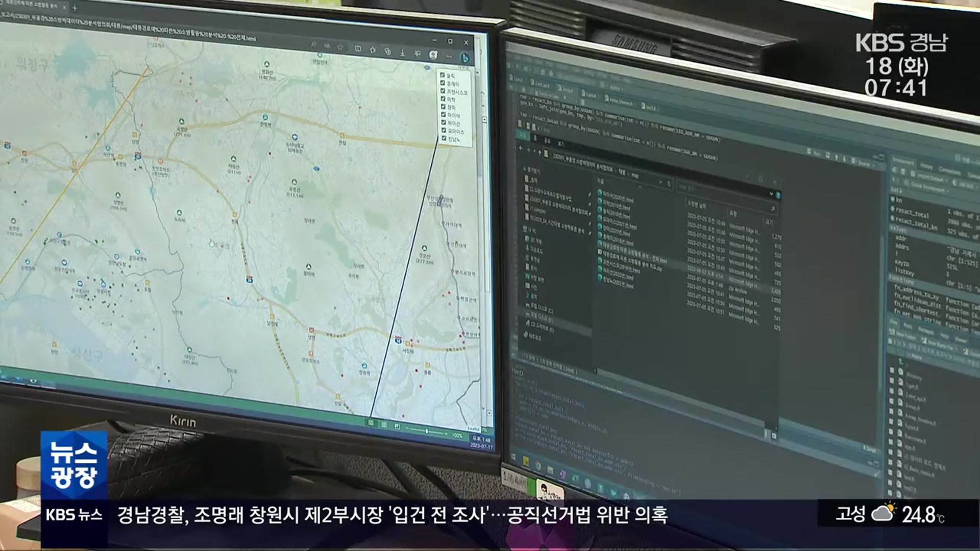Click the Edge profile avatar icon
The height and width of the screenshot is (551, 980).
pos(433,55)
